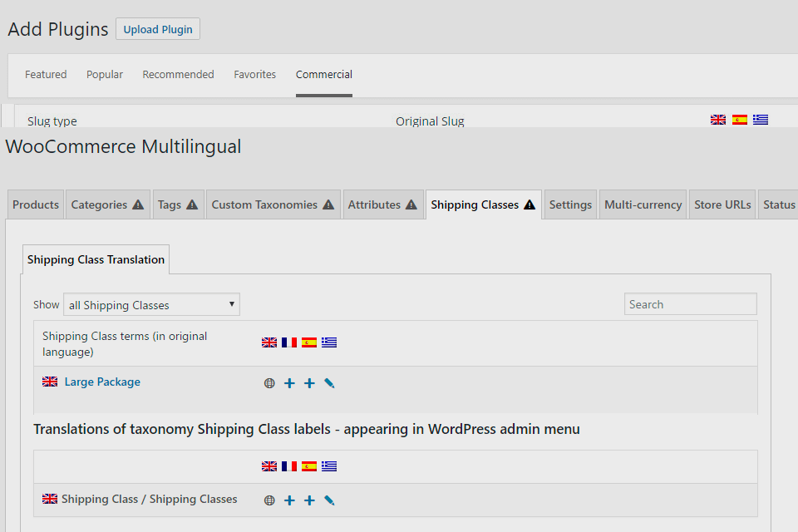Screen dimensions: 798x532
Task: Click UK flag beside Shipping Class / Shipping Classes
Action: tap(50, 499)
